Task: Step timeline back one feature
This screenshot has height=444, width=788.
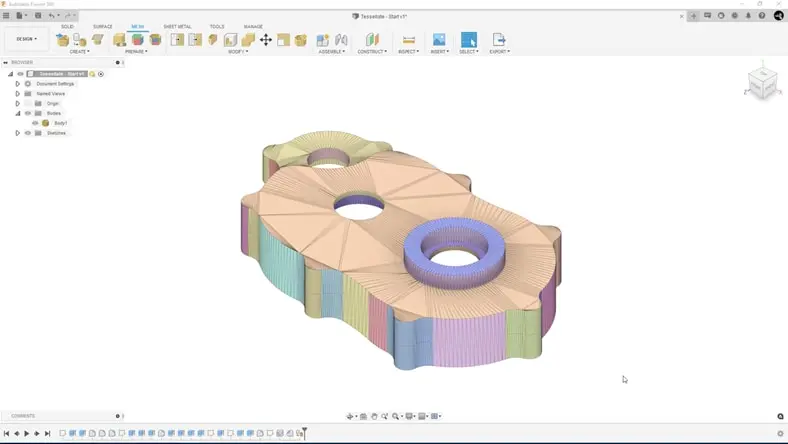Action: 17,433
